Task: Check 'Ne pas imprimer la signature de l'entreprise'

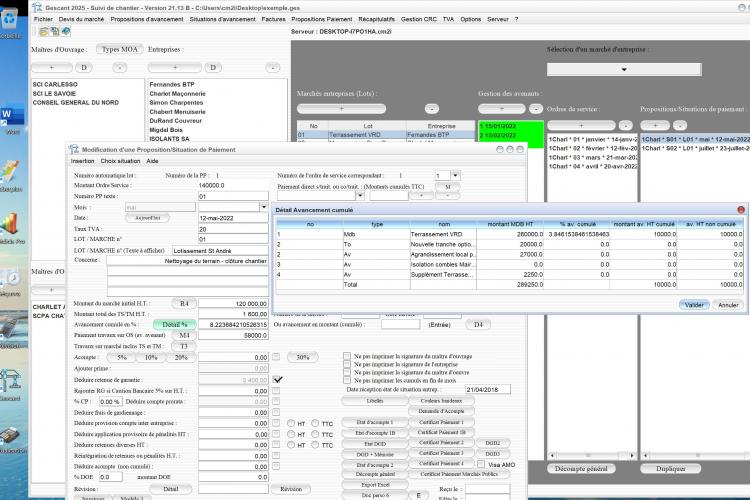Action: tap(347, 364)
